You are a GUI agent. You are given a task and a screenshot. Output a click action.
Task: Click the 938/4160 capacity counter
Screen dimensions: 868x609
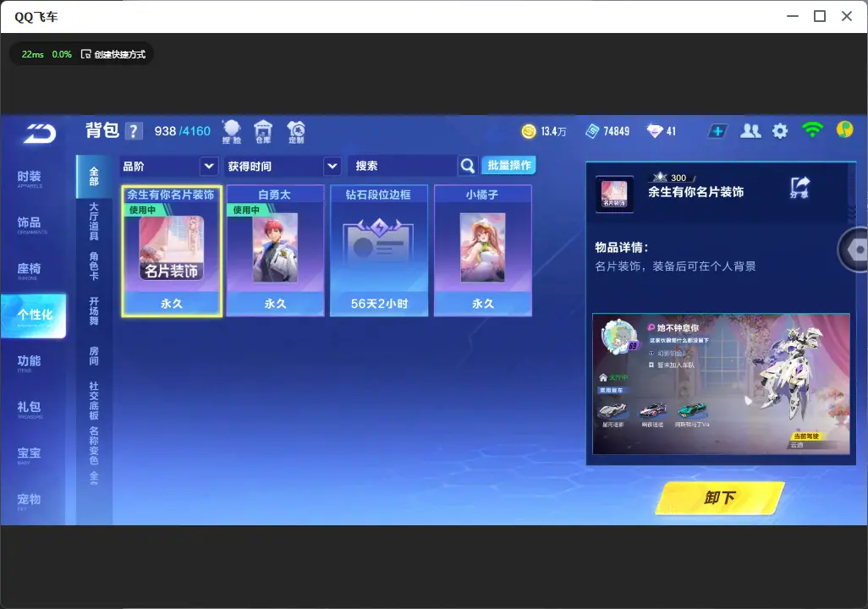click(183, 131)
